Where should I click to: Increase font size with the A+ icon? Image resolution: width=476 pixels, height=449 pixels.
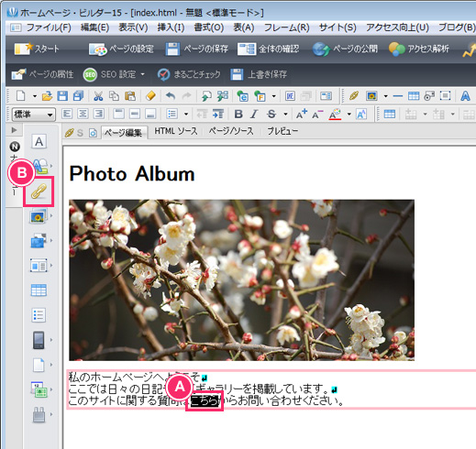point(302,115)
